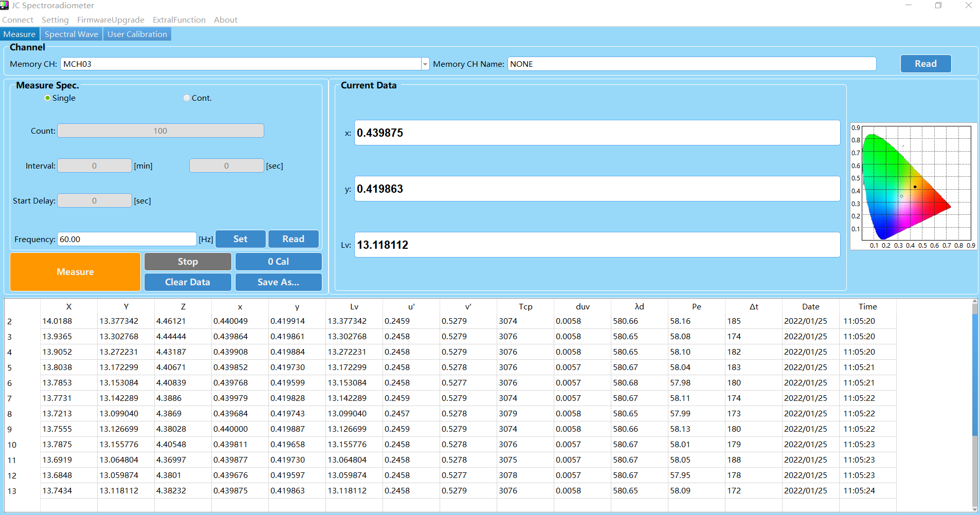
Task: Open the Connect menu
Action: click(17, 20)
